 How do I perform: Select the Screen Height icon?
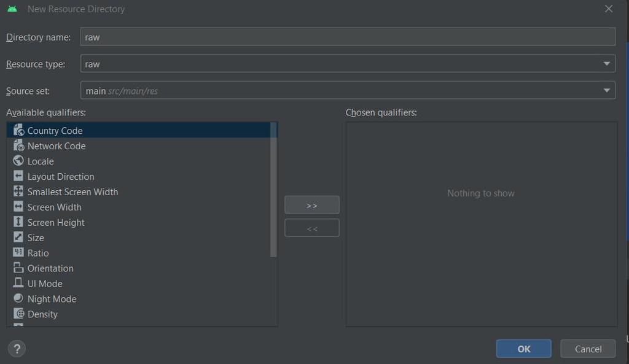[x=18, y=222]
